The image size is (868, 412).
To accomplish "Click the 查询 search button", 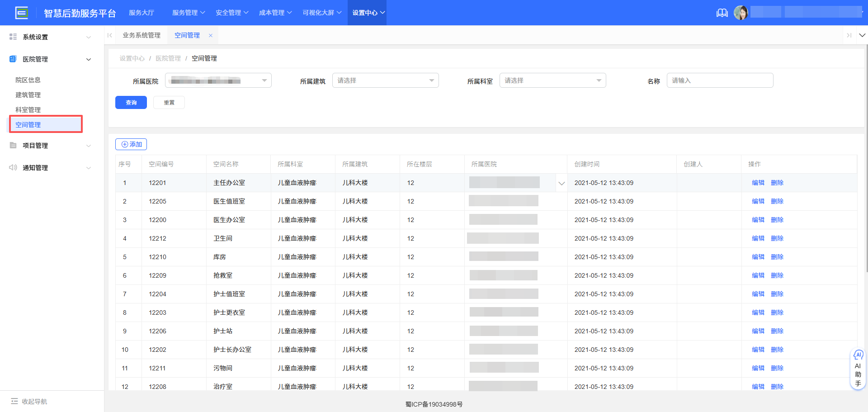I will 131,103.
